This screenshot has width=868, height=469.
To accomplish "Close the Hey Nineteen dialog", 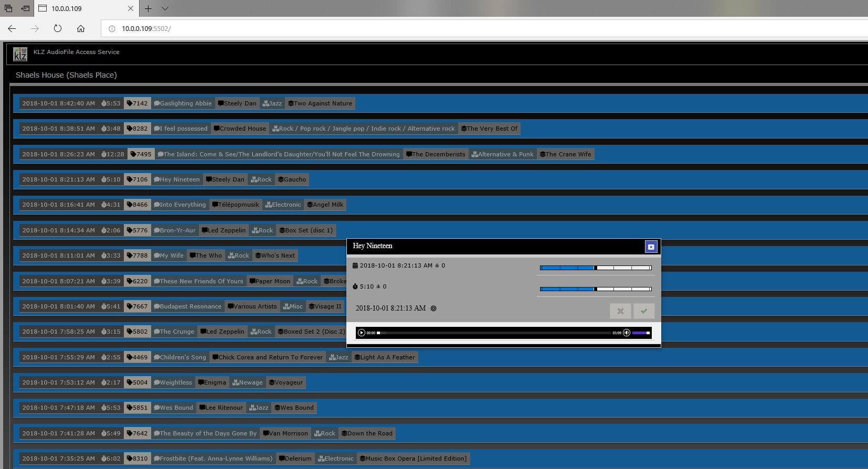I will pos(651,247).
